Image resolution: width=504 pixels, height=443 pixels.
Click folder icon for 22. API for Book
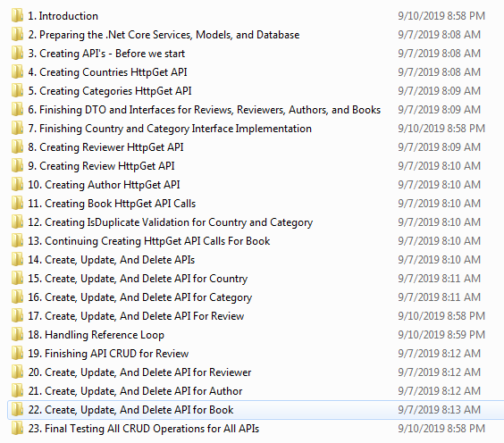tap(17, 409)
